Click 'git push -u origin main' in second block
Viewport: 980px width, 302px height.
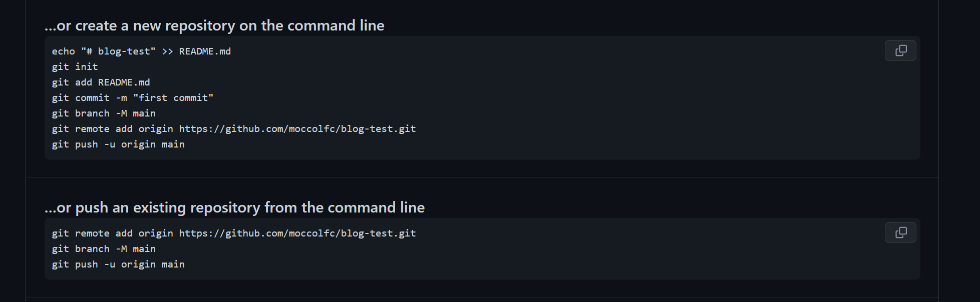click(x=118, y=264)
